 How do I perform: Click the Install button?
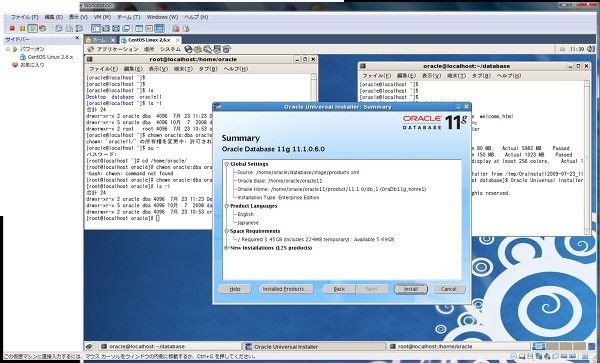(x=411, y=289)
